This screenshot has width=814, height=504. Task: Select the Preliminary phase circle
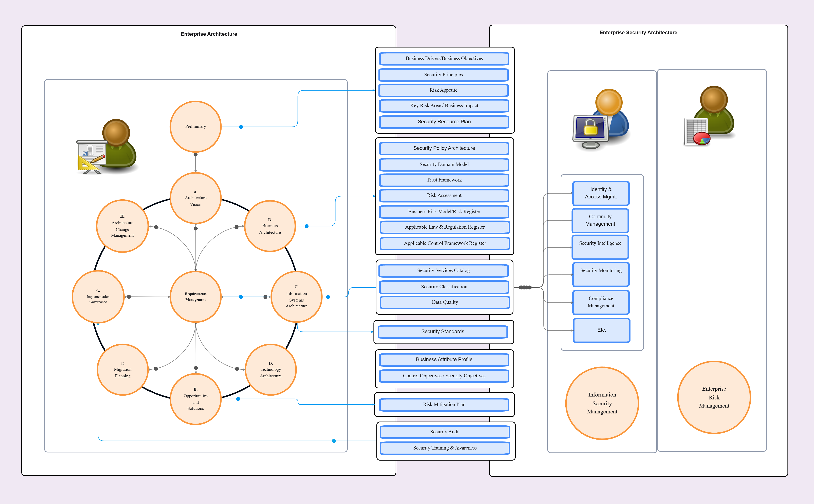coord(195,127)
